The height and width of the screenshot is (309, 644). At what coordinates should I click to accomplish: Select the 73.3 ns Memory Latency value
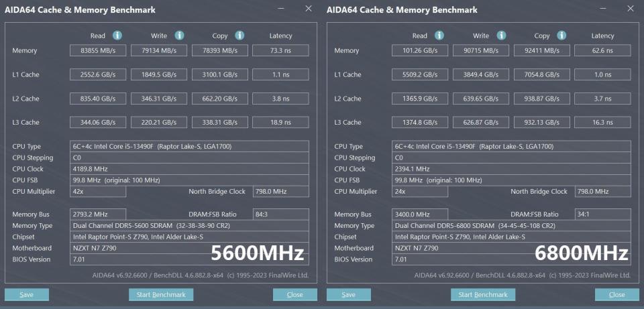(280, 50)
